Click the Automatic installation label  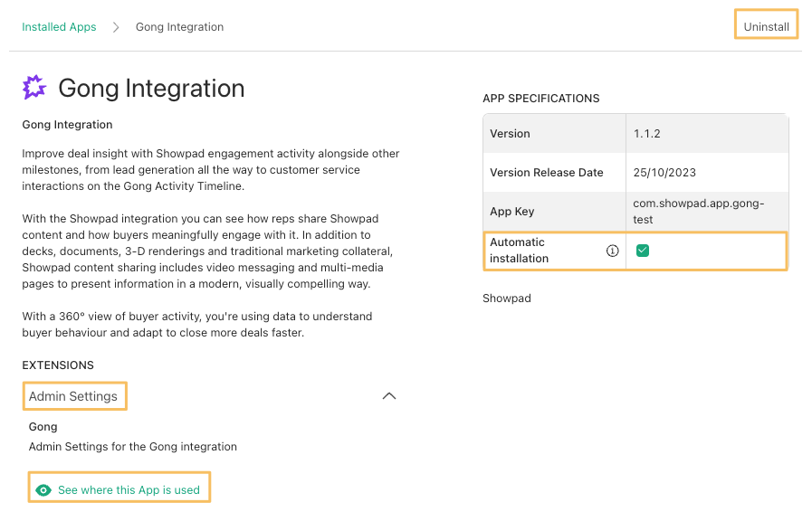pyautogui.click(x=519, y=251)
